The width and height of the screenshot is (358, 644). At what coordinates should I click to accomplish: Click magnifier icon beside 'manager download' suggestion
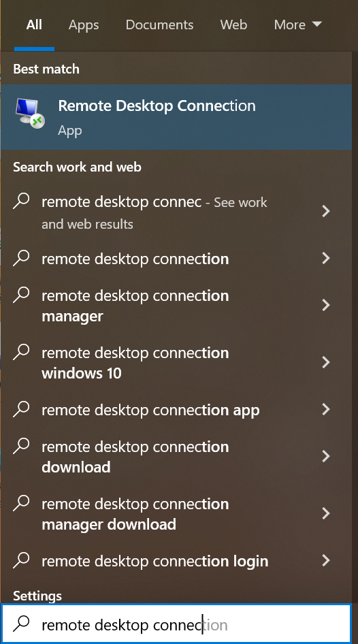point(21,503)
